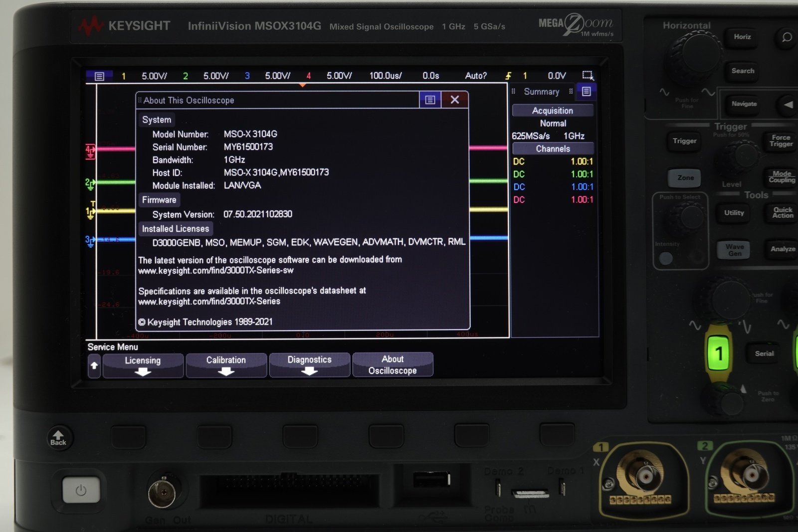Viewport: 798px width, 532px height.
Task: Click the 0.0V trigger level readout
Action: 557,76
